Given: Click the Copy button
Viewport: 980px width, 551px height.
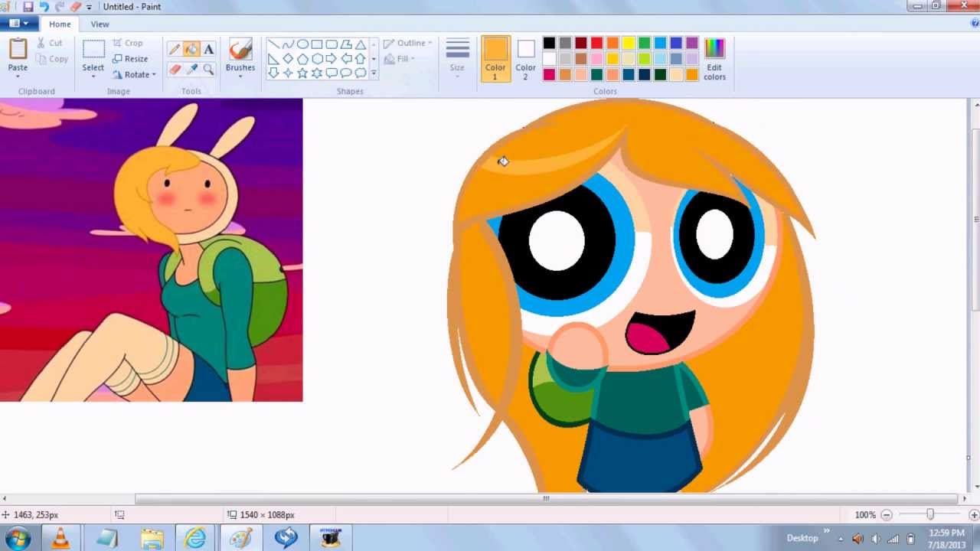Looking at the screenshot, I should [52, 59].
